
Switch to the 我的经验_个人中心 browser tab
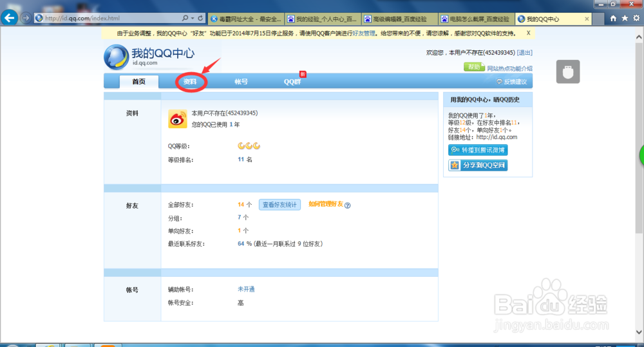click(x=323, y=19)
